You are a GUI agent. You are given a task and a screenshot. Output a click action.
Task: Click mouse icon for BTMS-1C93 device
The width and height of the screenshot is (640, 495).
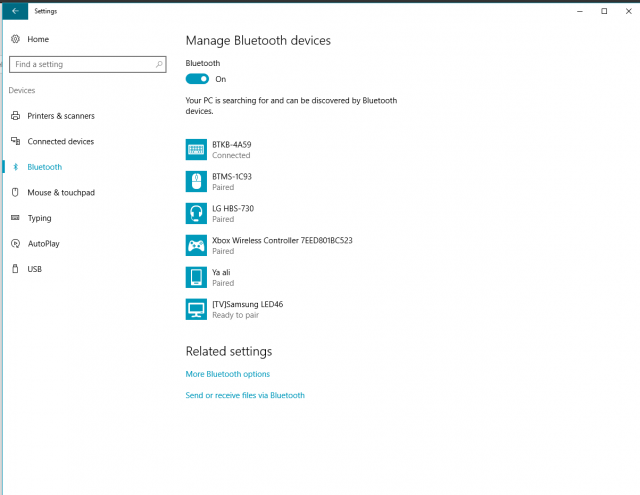click(x=196, y=182)
